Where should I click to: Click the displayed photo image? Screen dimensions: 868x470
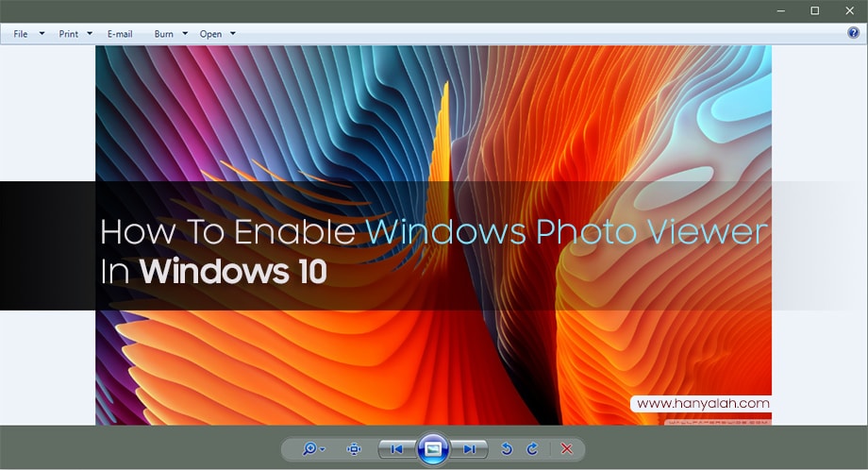click(433, 235)
